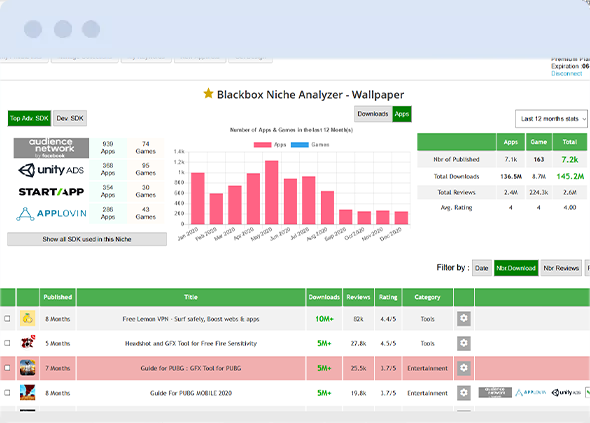Click AppLovin badge in PUBG MOBILE 2020 row
Image resolution: width=590 pixels, height=423 pixels.
531,393
